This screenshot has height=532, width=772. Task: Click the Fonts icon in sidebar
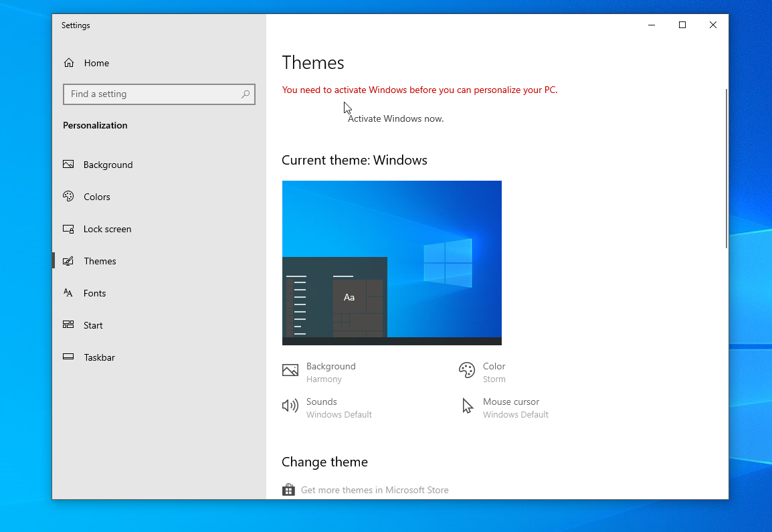tap(68, 293)
